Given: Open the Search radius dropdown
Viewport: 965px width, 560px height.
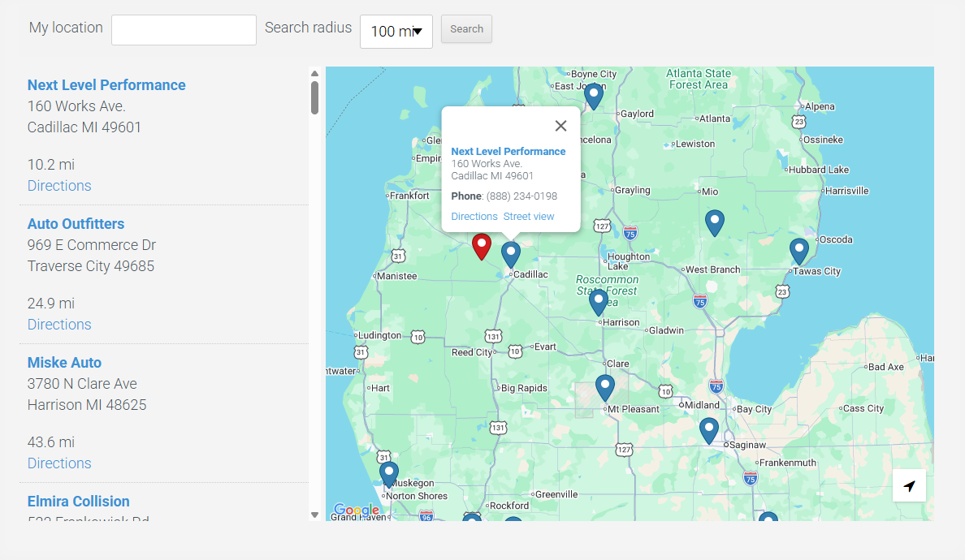Looking at the screenshot, I should tap(396, 32).
